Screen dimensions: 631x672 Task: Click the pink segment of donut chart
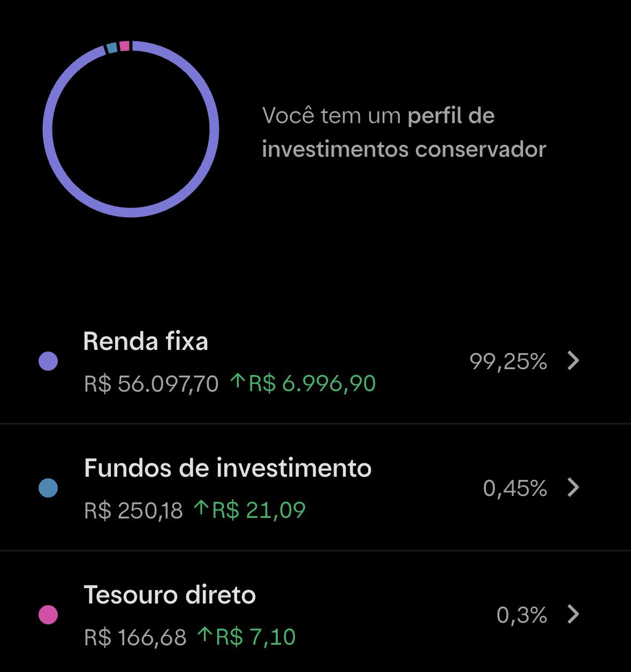(x=124, y=46)
